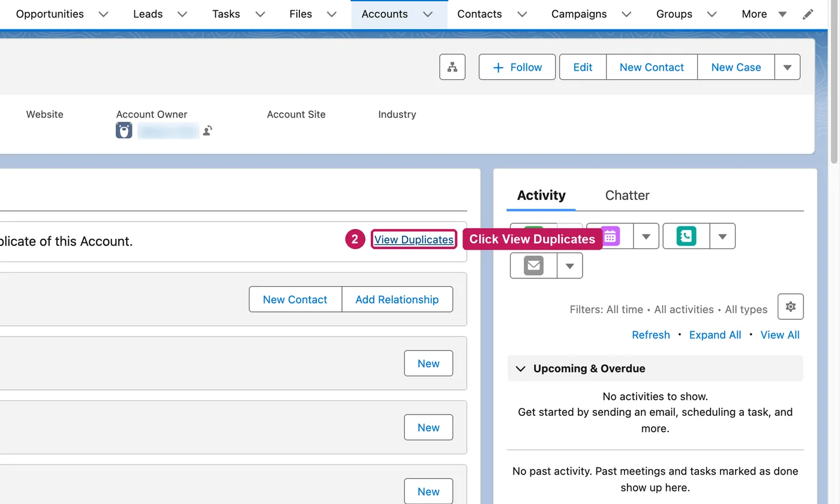840x504 pixels.
Task: Click the 'Website' field label
Action: tap(45, 114)
